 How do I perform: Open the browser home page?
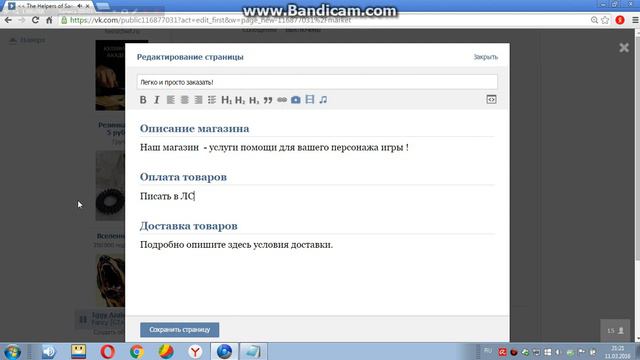pos(49,20)
